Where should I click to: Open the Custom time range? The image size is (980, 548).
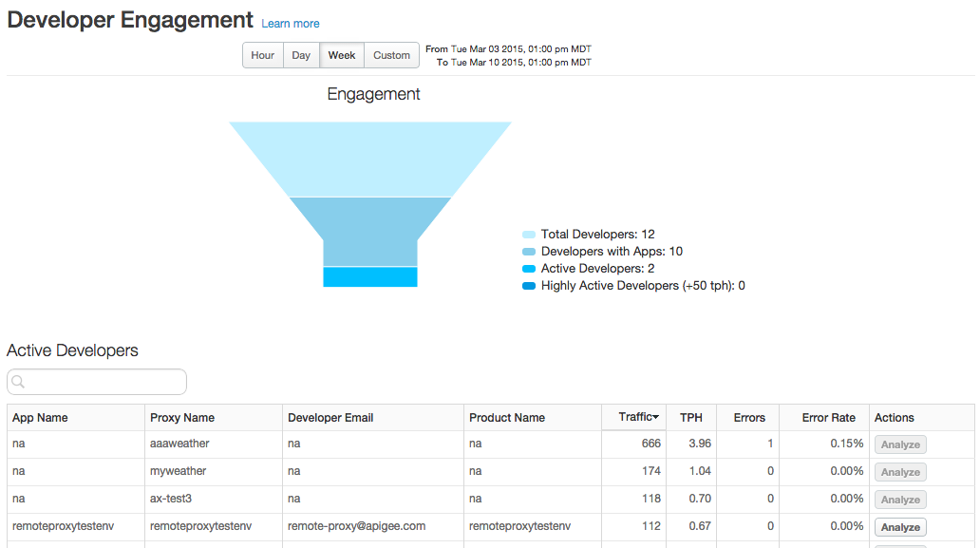click(391, 55)
